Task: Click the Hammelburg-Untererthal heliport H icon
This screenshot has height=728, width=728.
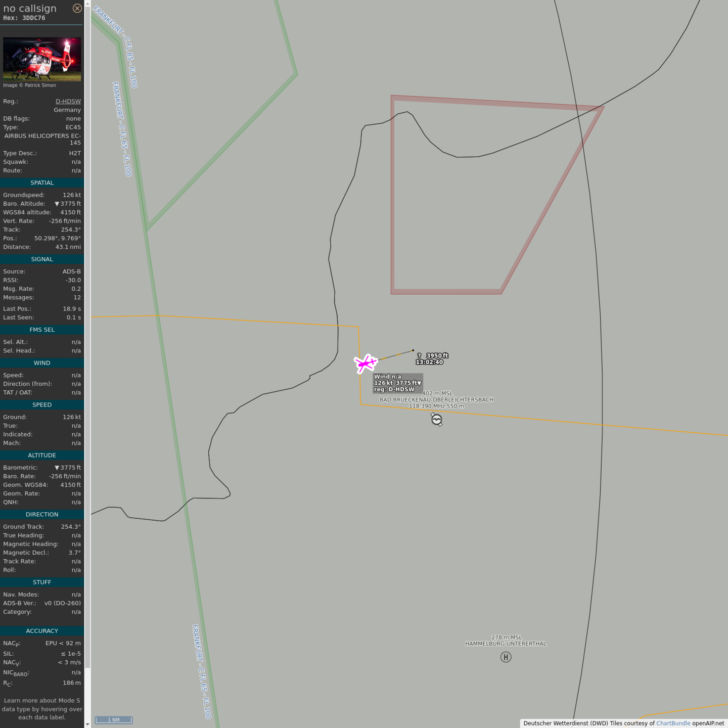Action: (506, 657)
